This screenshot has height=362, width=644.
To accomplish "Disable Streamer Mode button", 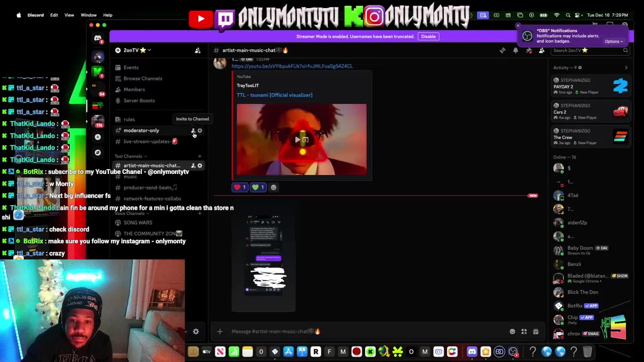I will [x=428, y=36].
